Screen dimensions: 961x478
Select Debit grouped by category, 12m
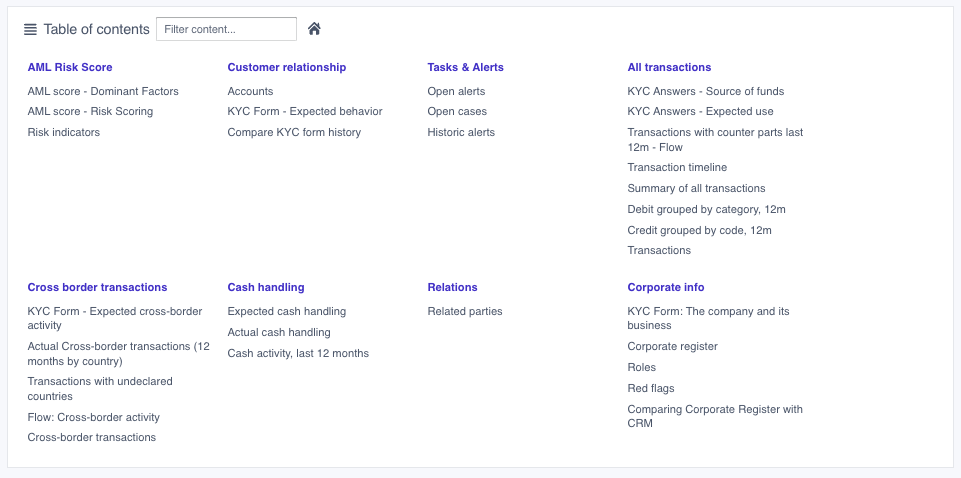(706, 210)
